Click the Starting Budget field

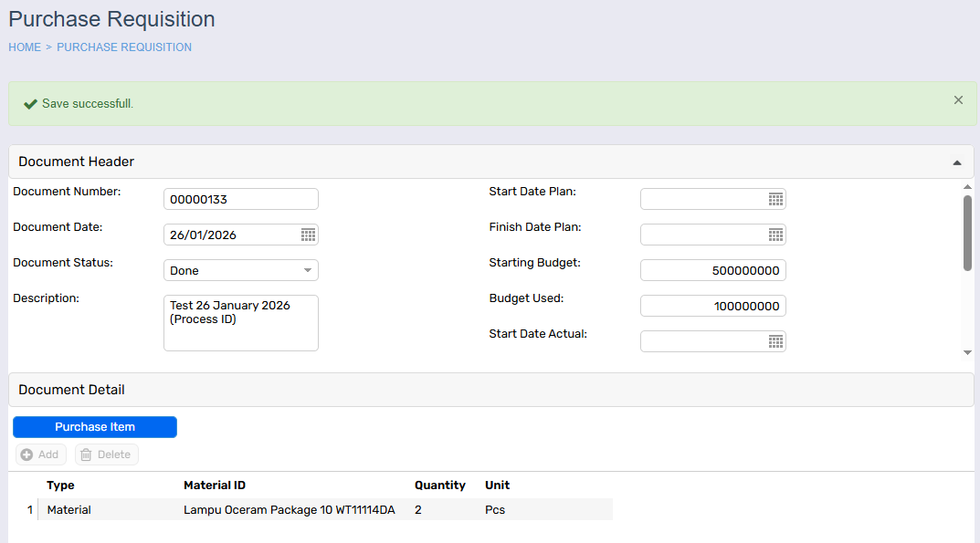click(x=712, y=270)
